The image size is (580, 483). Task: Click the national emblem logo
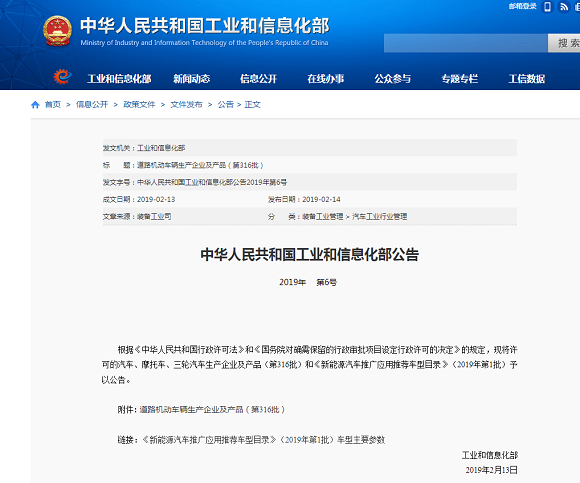click(57, 31)
